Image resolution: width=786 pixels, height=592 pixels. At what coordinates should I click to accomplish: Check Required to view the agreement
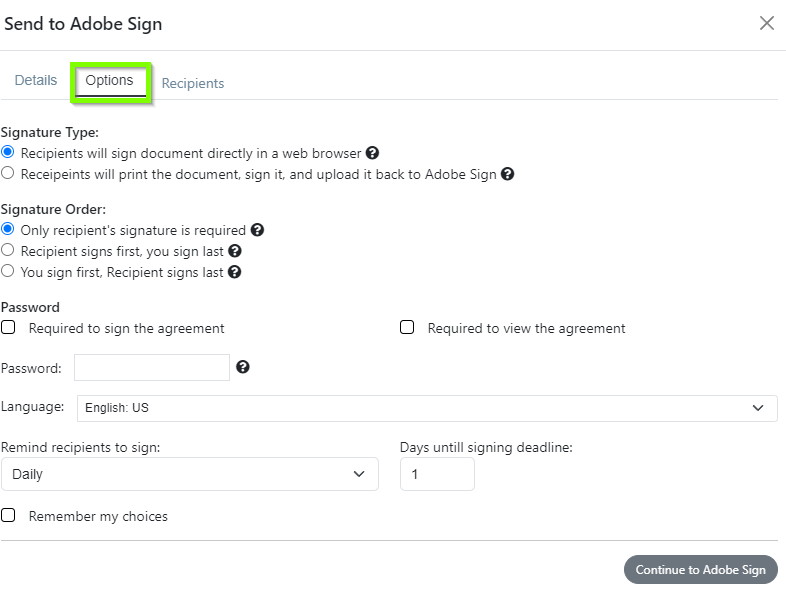coord(407,327)
